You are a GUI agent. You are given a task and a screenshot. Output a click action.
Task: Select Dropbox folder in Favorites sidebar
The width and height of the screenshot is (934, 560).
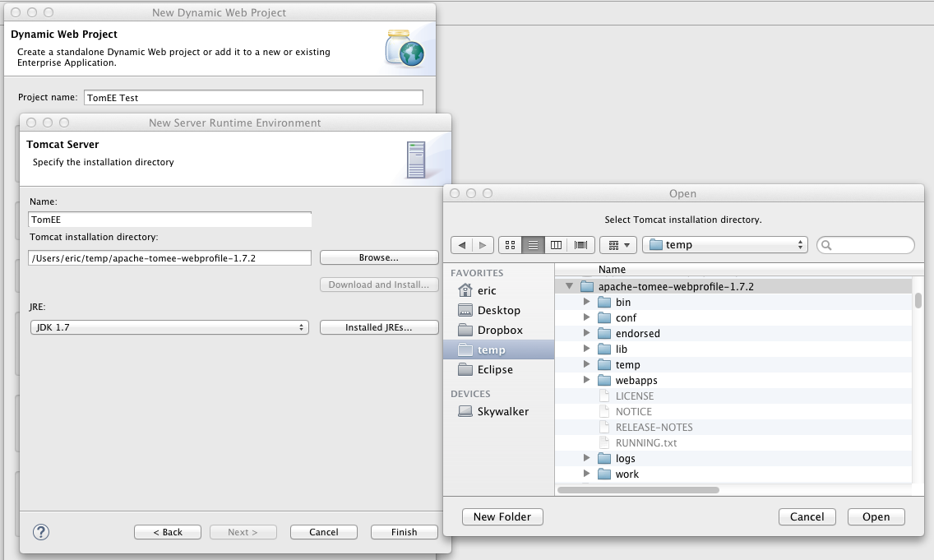pos(498,330)
